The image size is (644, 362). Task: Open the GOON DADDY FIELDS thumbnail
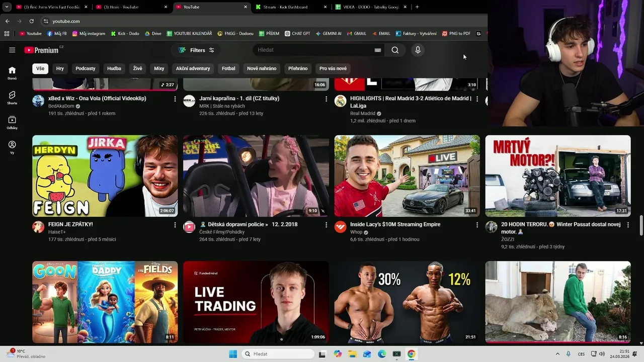[x=105, y=302]
